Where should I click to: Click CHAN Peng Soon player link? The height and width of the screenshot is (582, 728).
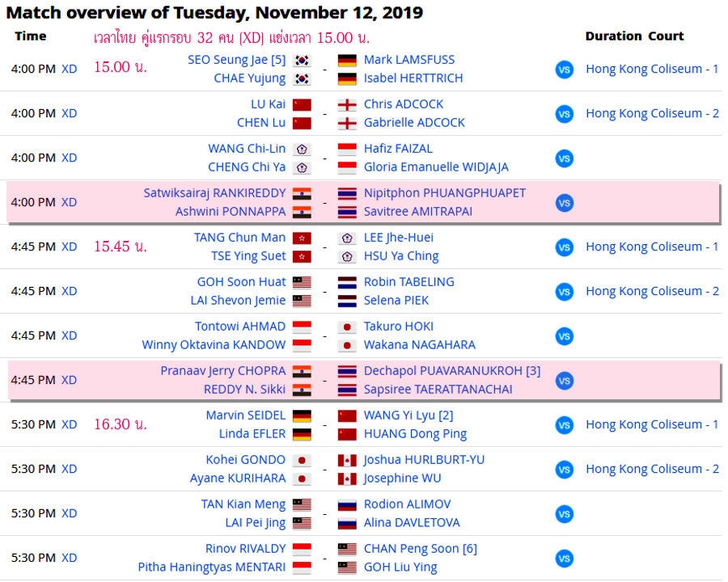coord(412,549)
